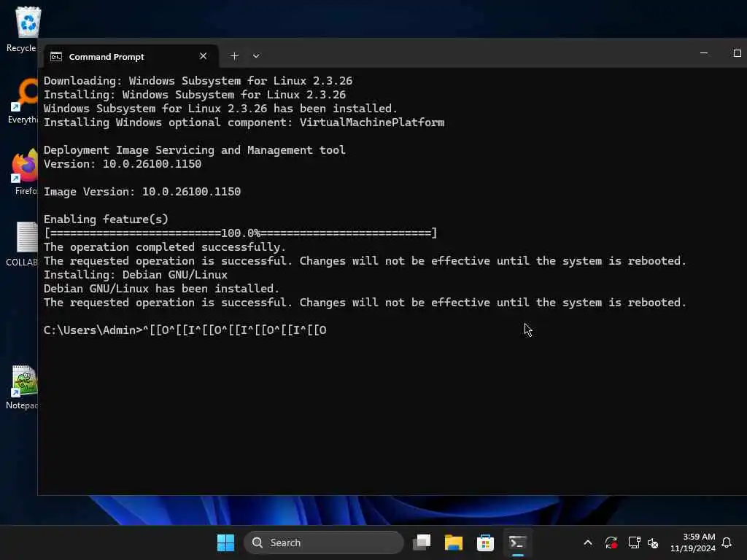Click 'Version: 10.0.26100.1150' line
The width and height of the screenshot is (747, 560).
coord(123,164)
